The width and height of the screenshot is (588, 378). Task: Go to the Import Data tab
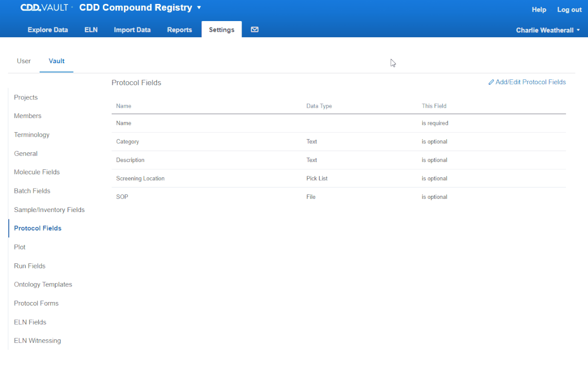(x=132, y=30)
